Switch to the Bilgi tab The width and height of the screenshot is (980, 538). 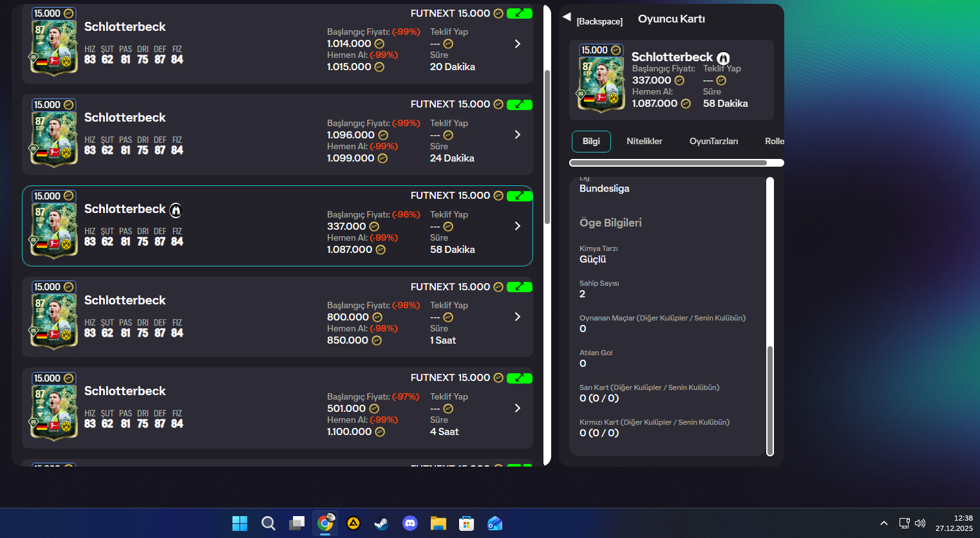(x=591, y=142)
